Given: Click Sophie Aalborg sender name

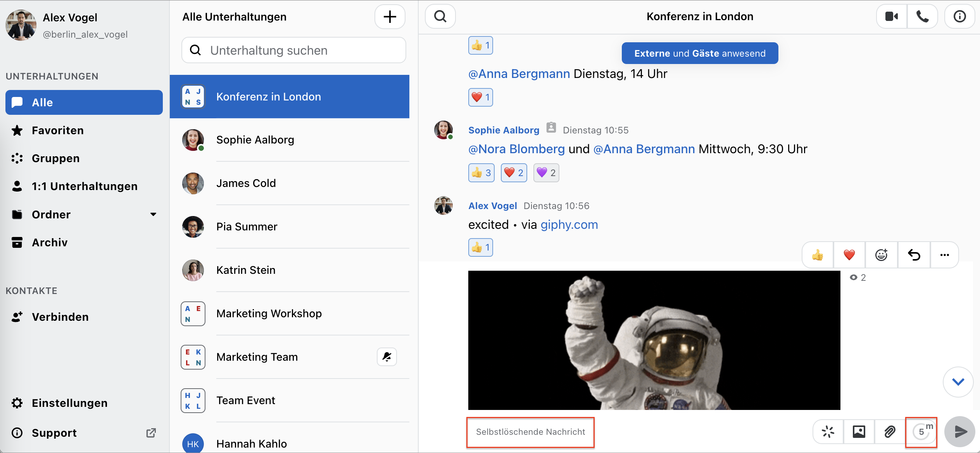Looking at the screenshot, I should point(504,130).
